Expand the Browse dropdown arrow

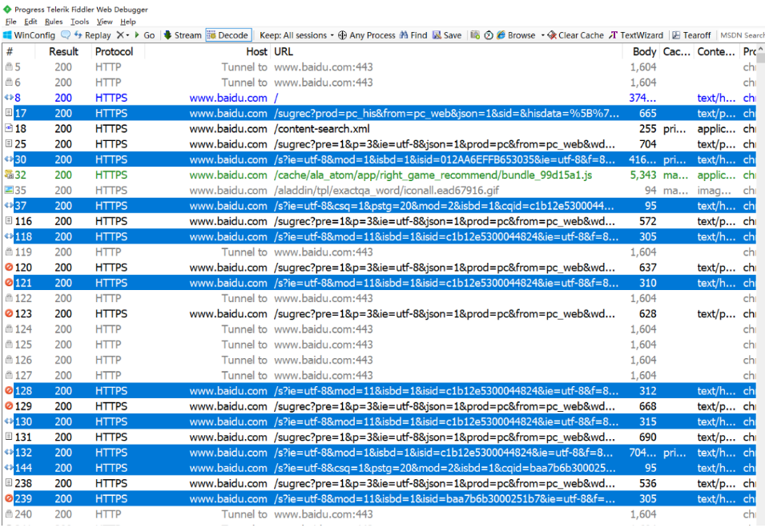[x=542, y=35]
